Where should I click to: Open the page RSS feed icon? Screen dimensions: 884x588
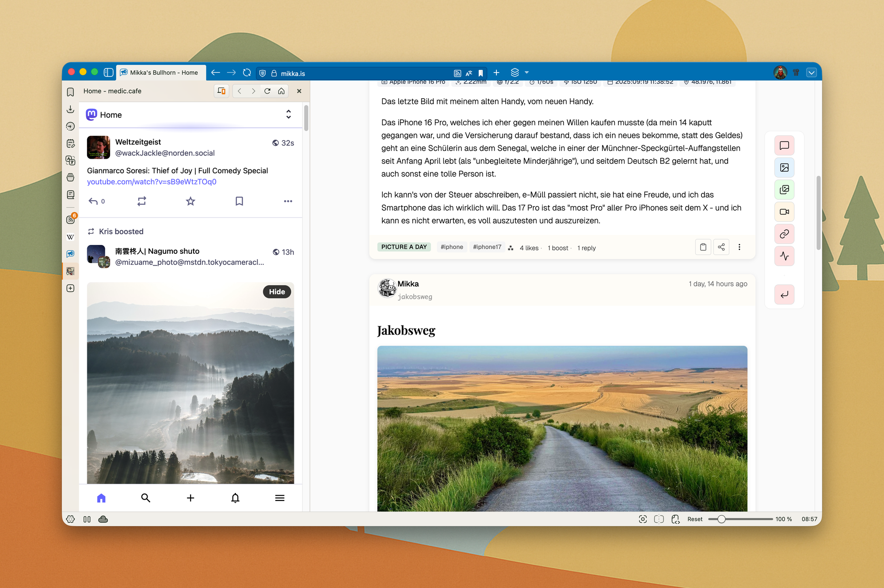pos(457,73)
